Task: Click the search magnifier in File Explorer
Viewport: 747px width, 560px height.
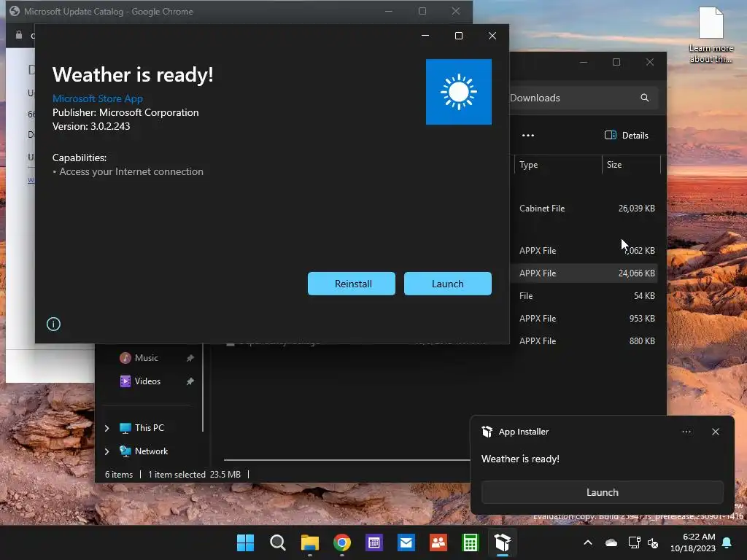Action: coord(645,98)
